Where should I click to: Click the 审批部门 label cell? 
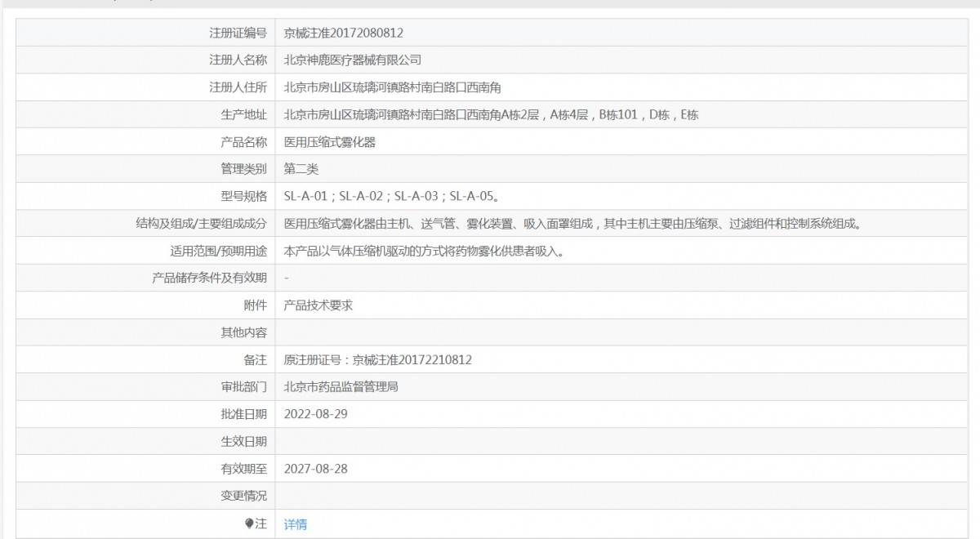tap(145, 387)
